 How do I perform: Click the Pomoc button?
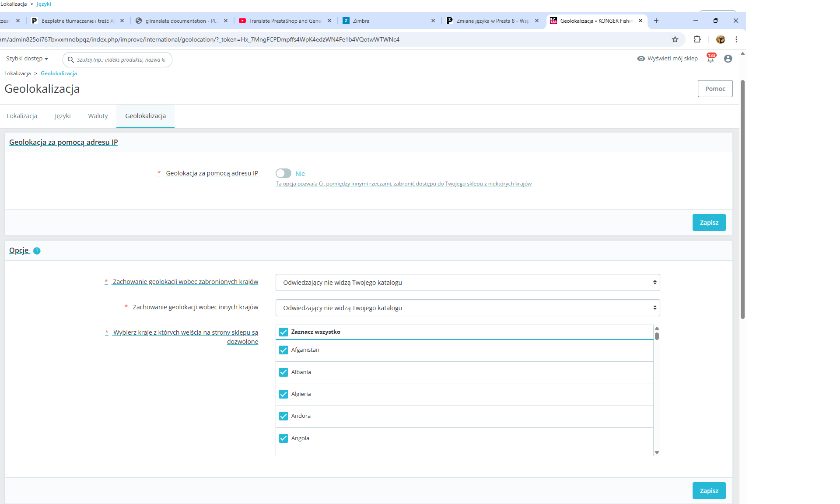pos(715,89)
